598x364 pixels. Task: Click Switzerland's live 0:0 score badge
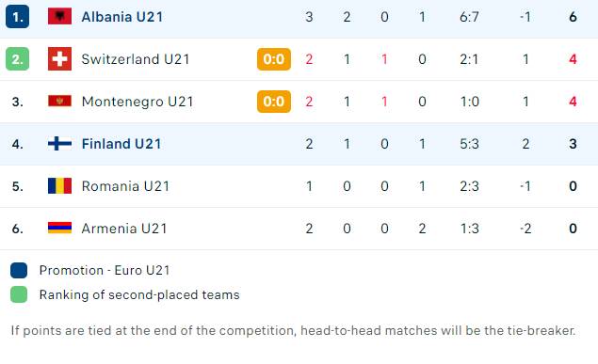point(274,59)
